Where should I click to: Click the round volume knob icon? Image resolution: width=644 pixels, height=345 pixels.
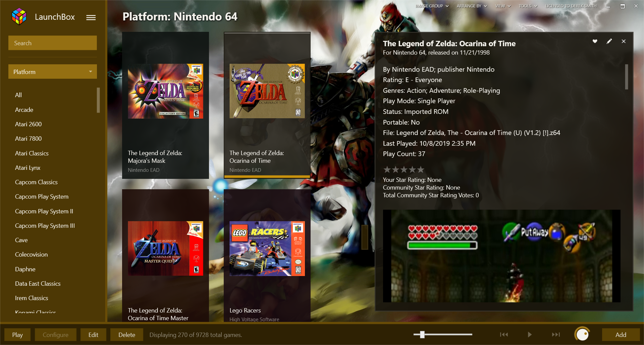pos(582,334)
